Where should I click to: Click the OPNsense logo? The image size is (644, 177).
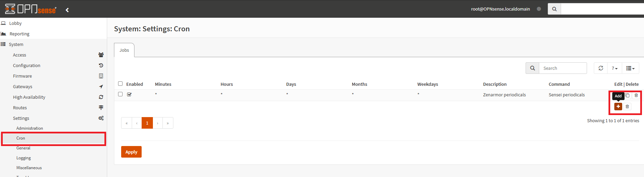coord(31,9)
